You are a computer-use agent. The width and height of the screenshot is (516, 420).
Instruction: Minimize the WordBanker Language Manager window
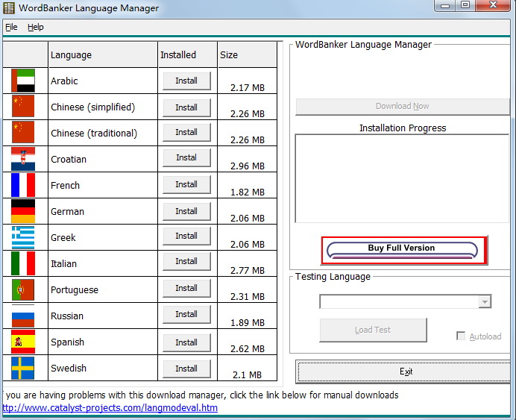[x=445, y=5]
